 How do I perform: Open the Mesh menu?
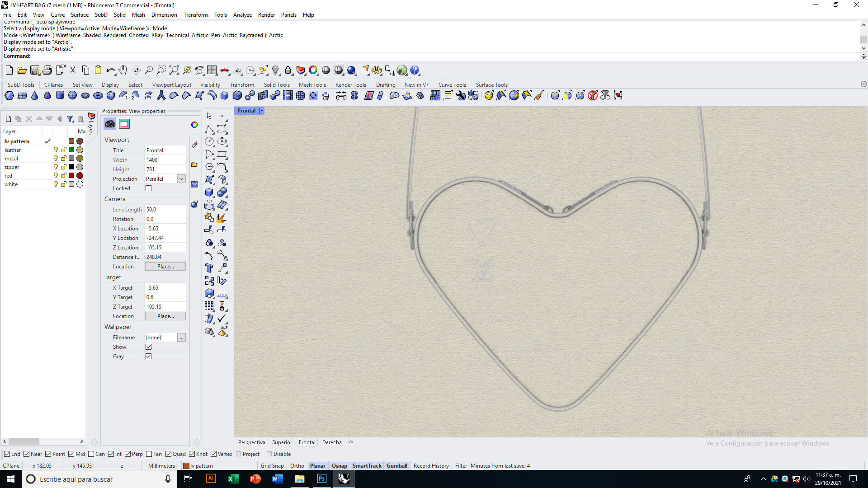(138, 15)
